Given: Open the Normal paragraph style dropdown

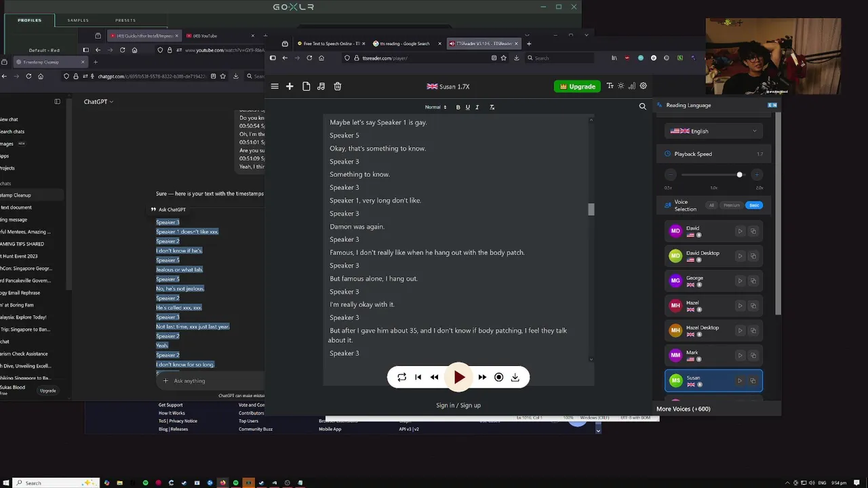Looking at the screenshot, I should click(435, 107).
